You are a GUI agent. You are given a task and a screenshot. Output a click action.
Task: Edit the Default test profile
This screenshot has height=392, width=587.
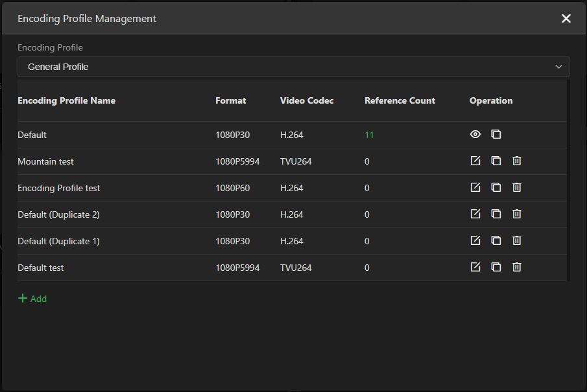[475, 267]
